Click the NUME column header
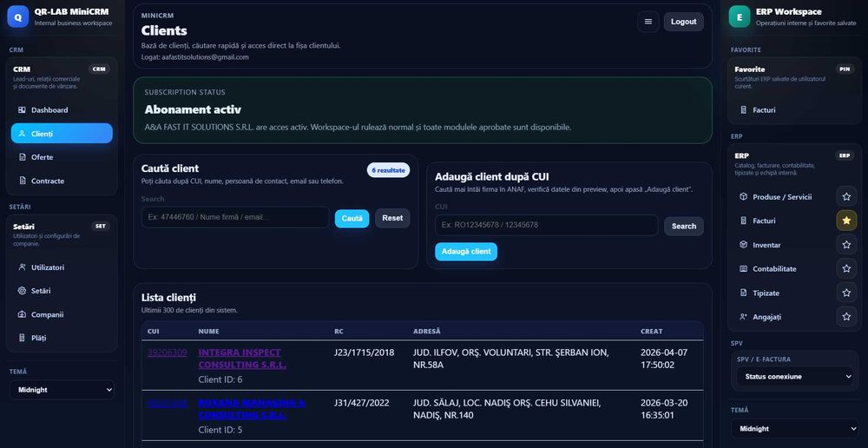Viewport: 868px width, 448px height. pyautogui.click(x=208, y=331)
